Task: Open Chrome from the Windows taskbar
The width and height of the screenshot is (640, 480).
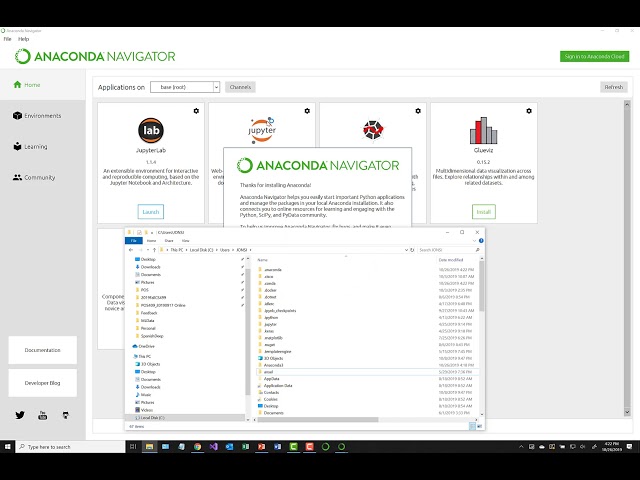Action: pos(198,447)
